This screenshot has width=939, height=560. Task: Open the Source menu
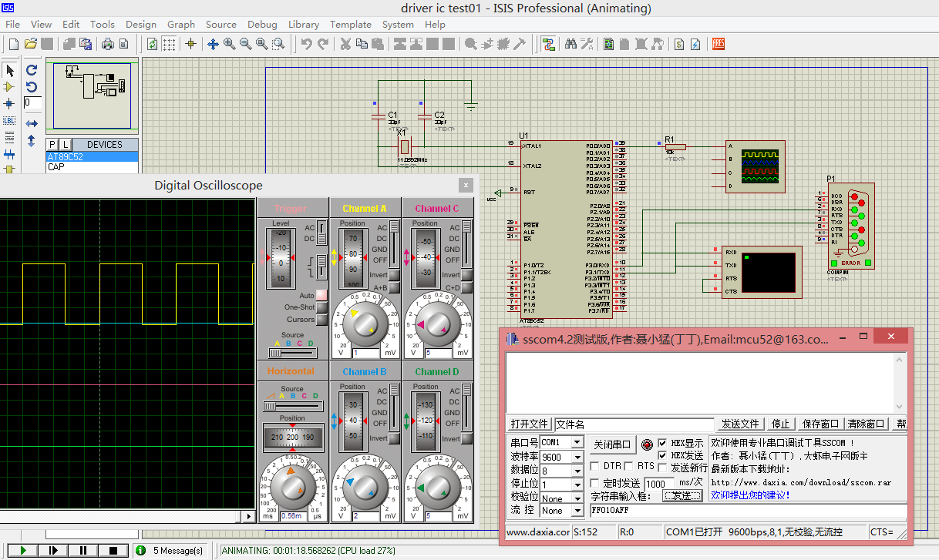tap(221, 25)
